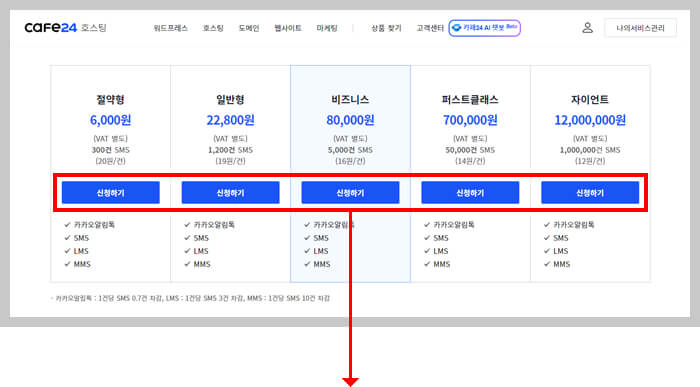Go to 상품 찾기
700x387 pixels.
(386, 28)
